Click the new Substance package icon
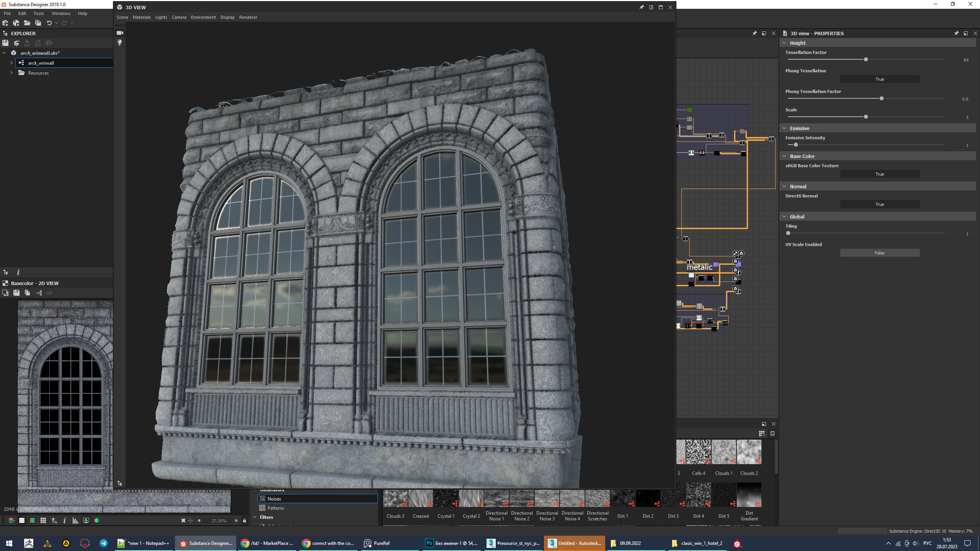Screen dimensions: 980x551 (x=5, y=23)
